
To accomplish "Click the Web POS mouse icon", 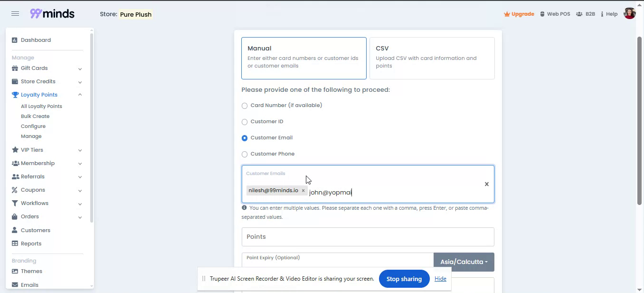I will (x=543, y=14).
